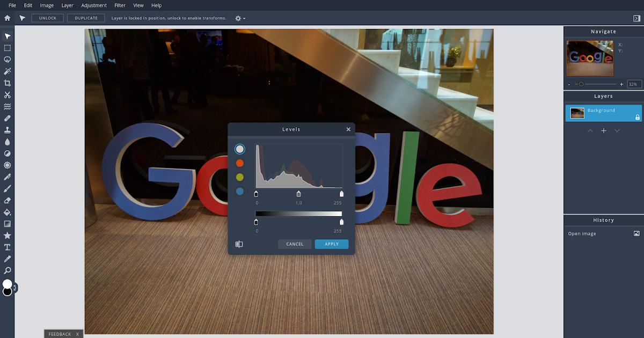The height and width of the screenshot is (338, 644).
Task: Select the Text tool
Action: 8,247
